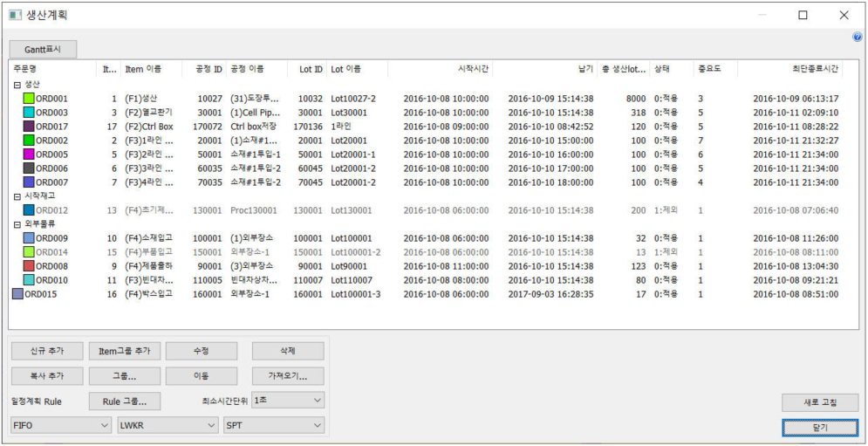Click the blue help icon at top right

(x=857, y=37)
